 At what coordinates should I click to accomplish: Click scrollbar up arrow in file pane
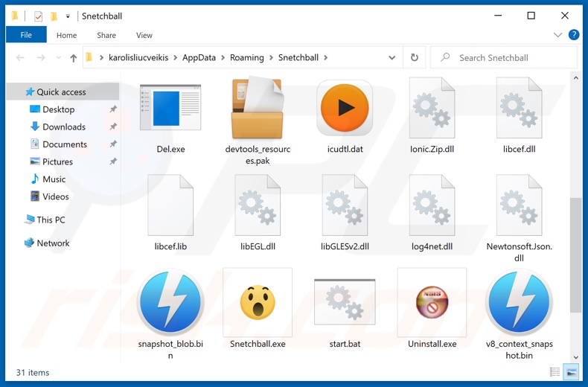(575, 78)
